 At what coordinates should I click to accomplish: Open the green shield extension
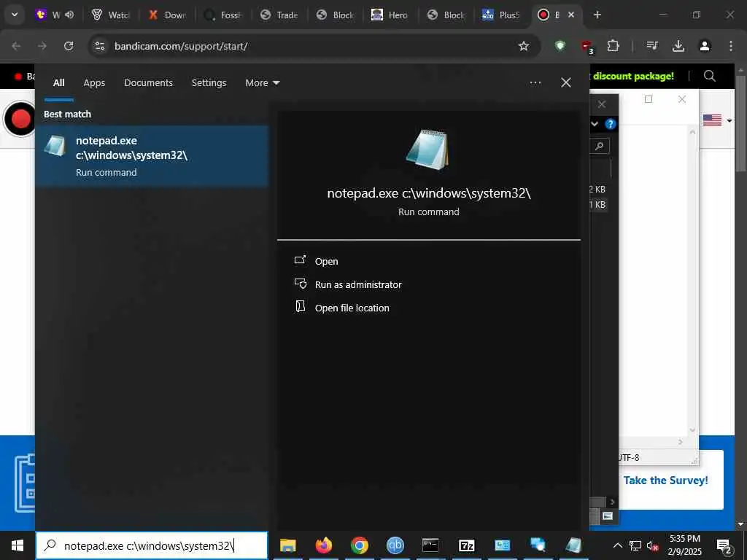(560, 46)
